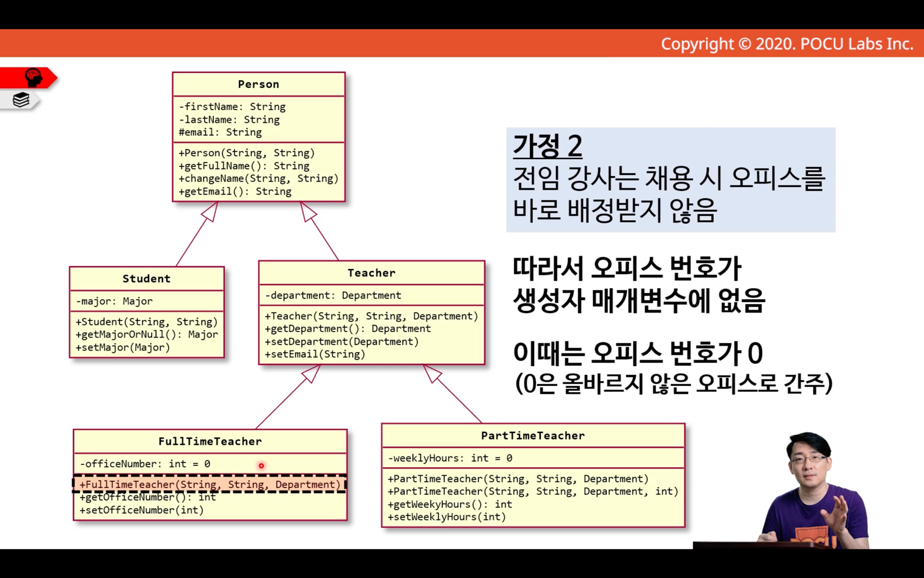Screen dimensions: 924x578
Task: Select '-department: Department' field
Action: coord(333,295)
